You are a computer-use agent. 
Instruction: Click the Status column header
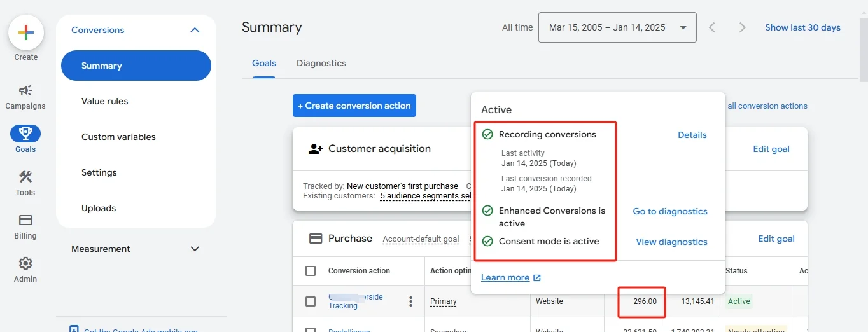[x=736, y=271]
